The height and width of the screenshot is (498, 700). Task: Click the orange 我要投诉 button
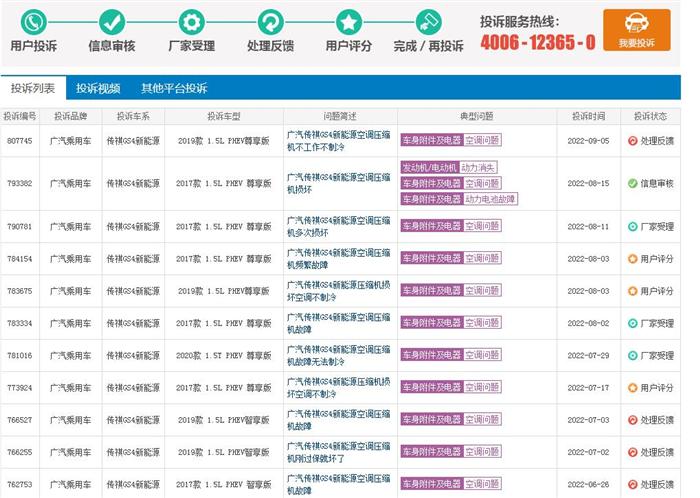[636, 30]
